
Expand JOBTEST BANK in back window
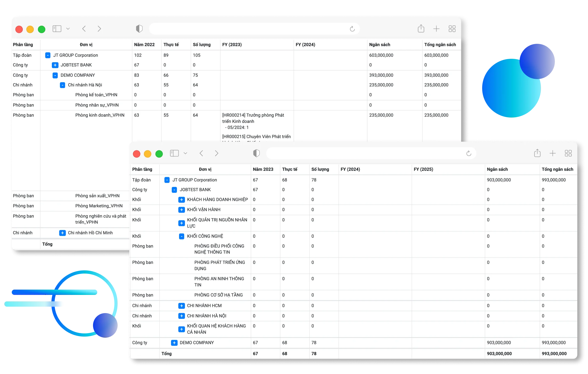coord(55,65)
